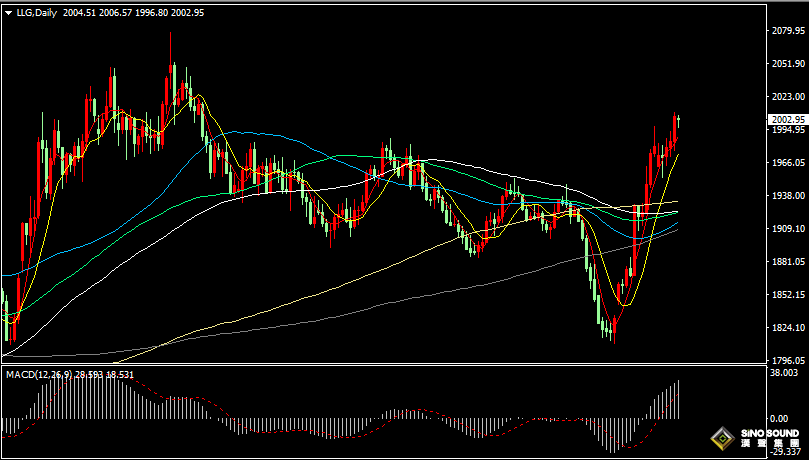Click the LLG,Daily symbol title text

coord(36,12)
